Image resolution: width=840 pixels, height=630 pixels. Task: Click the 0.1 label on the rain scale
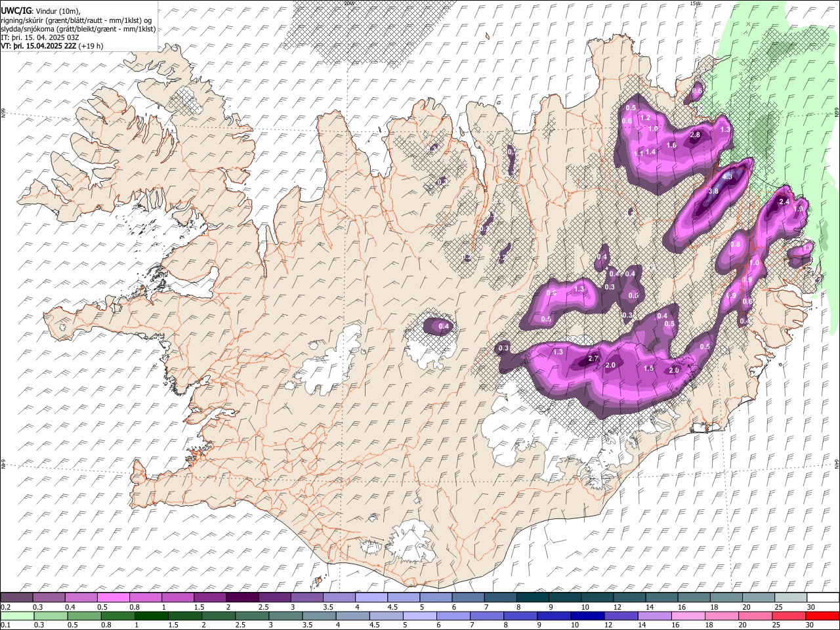(5, 625)
